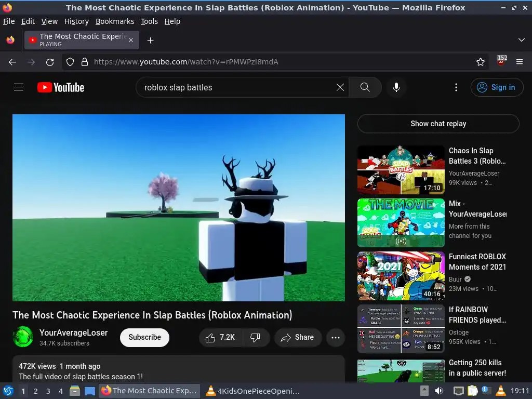Click the Chaos In Slap Battles 3 title
Viewport: 532px width, 399px height.
[477, 156]
